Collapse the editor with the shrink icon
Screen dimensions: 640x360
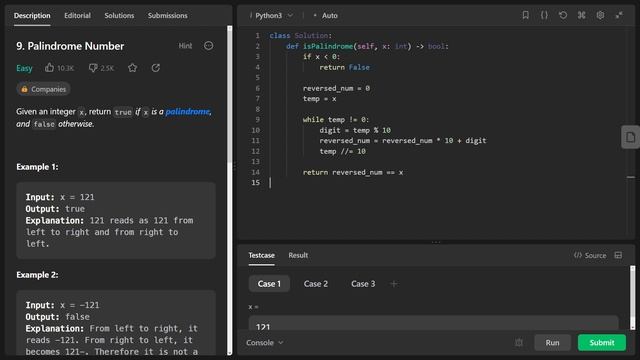tap(619, 15)
